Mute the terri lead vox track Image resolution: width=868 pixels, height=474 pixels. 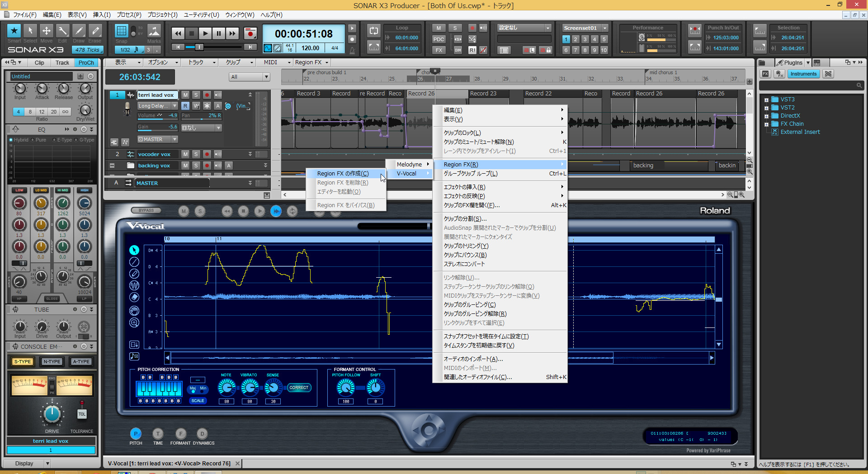(x=185, y=95)
